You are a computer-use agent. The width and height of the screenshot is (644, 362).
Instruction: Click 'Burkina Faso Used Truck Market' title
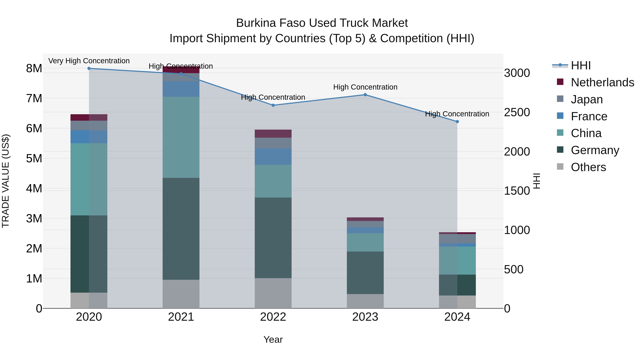322,23
